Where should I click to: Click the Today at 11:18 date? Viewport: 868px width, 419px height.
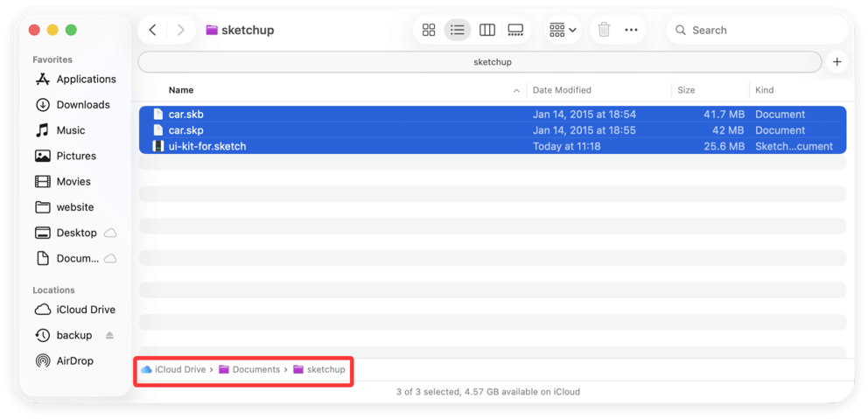(x=566, y=147)
